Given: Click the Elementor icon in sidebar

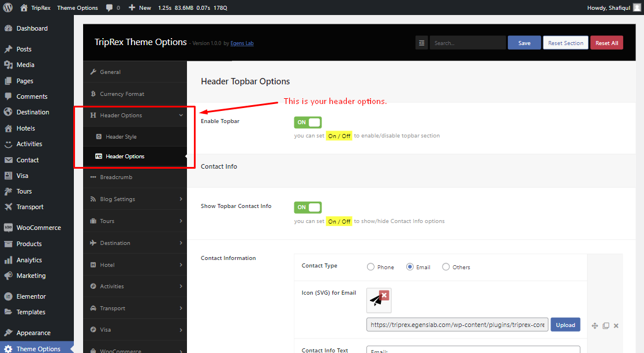Looking at the screenshot, I should click(x=8, y=296).
